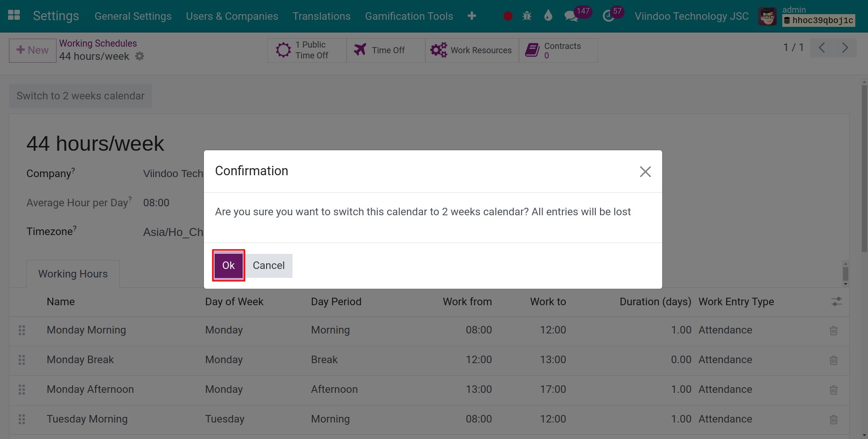Image resolution: width=868 pixels, height=439 pixels.
Task: Delete the Monday Afternoon row
Action: [x=834, y=390]
